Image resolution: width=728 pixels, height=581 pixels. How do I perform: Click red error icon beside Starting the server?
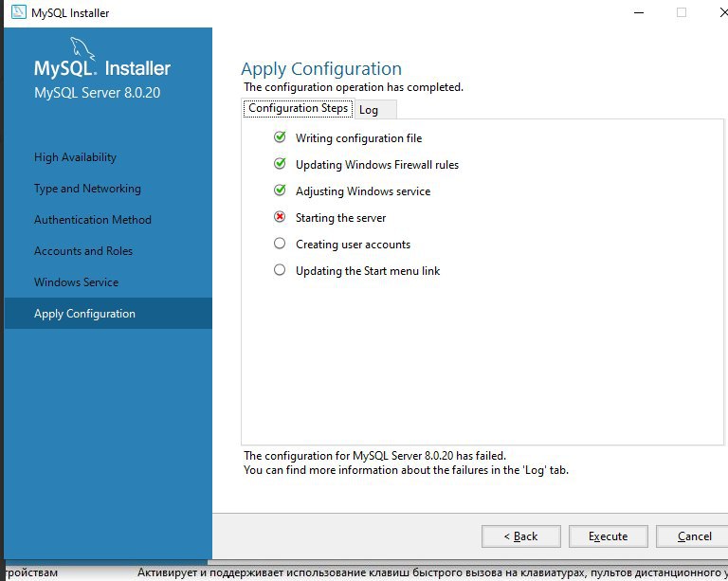click(x=280, y=217)
